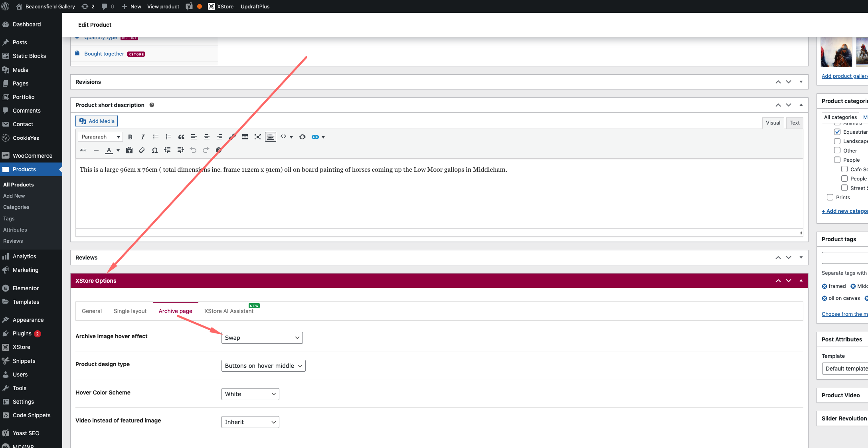
Task: Check the Landscape category
Action: click(837, 141)
